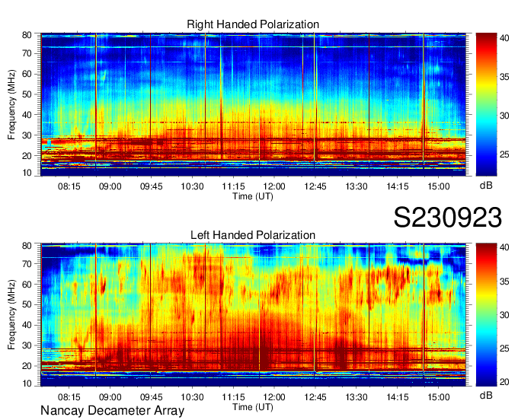Image resolution: width=518 pixels, height=420 pixels.
Task: Click the 12:00 tick label on upper plot
Action: 274,186
